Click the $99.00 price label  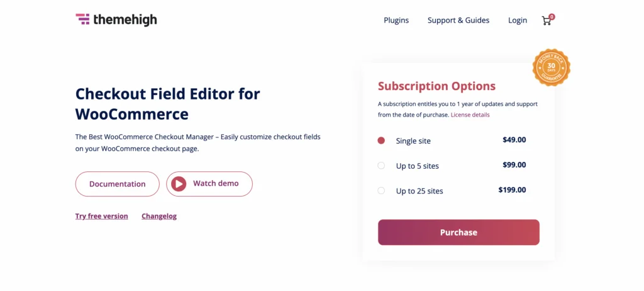click(x=514, y=165)
